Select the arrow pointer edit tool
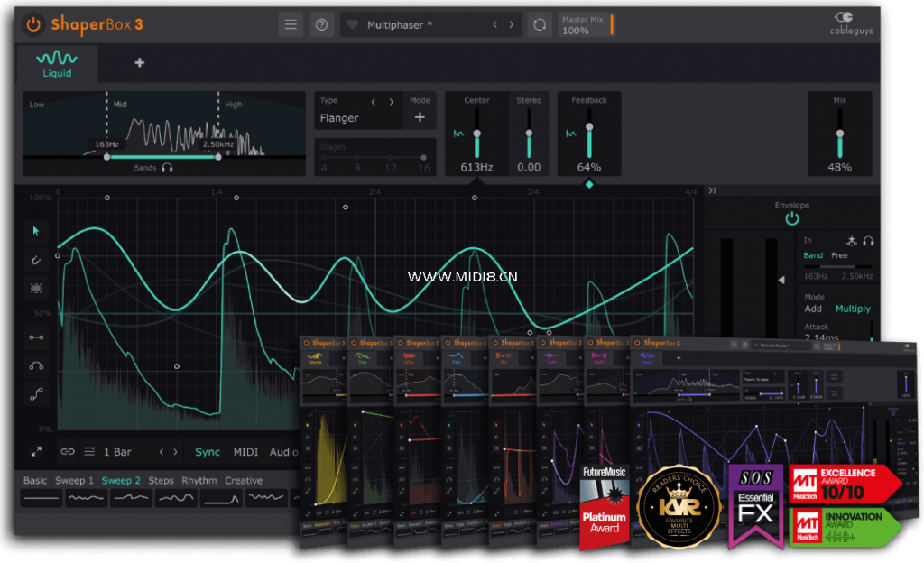The image size is (924, 563). (37, 231)
